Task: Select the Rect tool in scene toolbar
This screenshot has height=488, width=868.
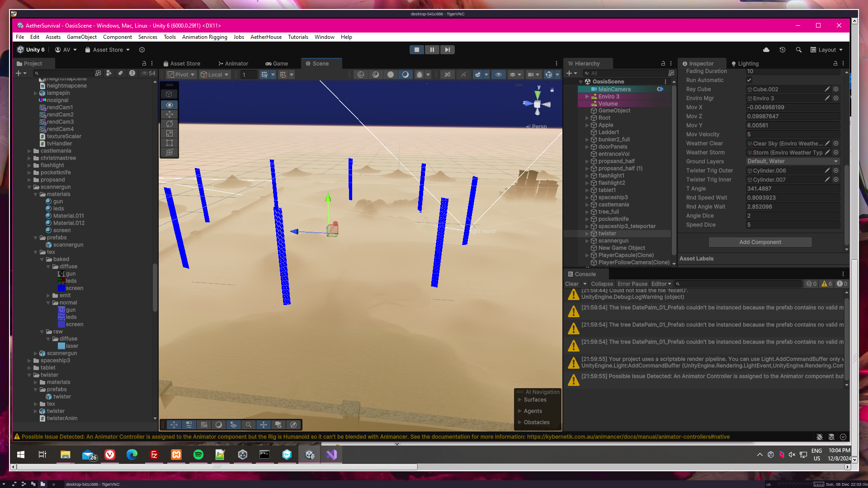Action: (170, 143)
